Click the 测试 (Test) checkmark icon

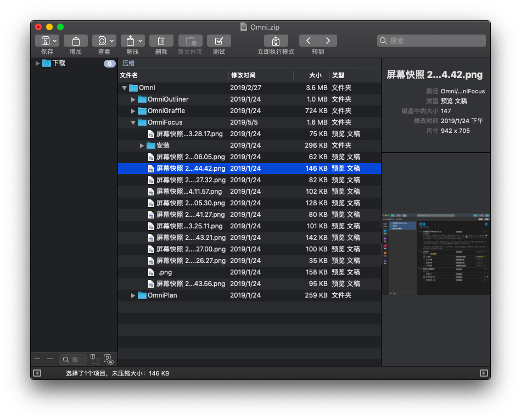click(219, 41)
